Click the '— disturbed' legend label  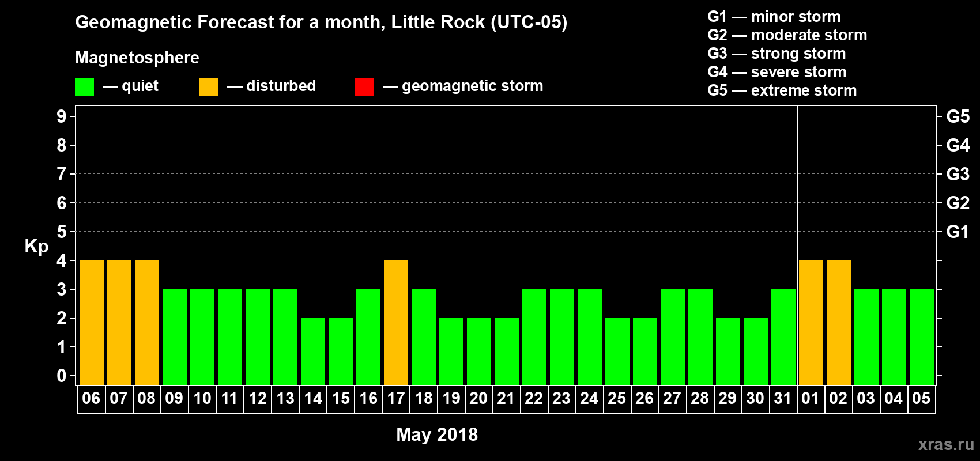click(x=272, y=86)
